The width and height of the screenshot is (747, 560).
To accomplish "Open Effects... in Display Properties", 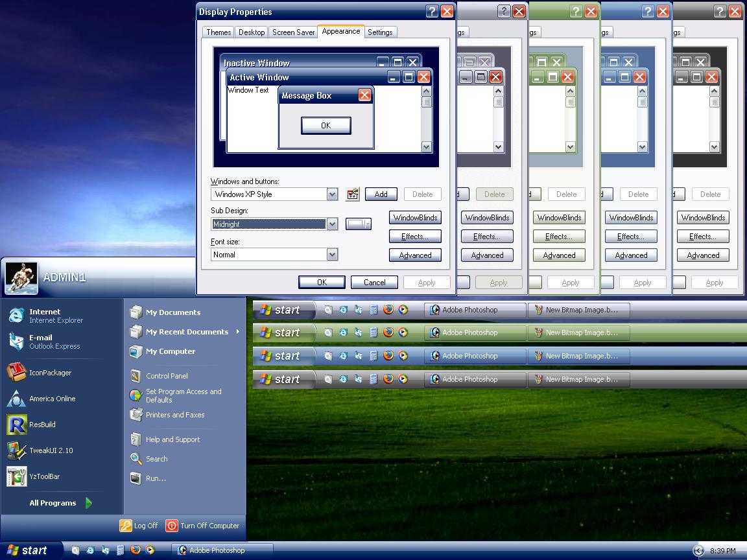I will click(415, 237).
